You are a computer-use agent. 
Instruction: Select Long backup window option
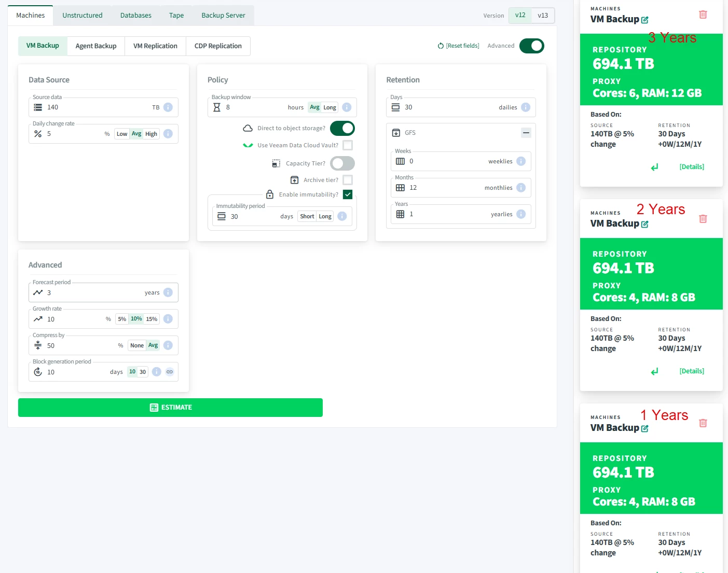tap(330, 107)
